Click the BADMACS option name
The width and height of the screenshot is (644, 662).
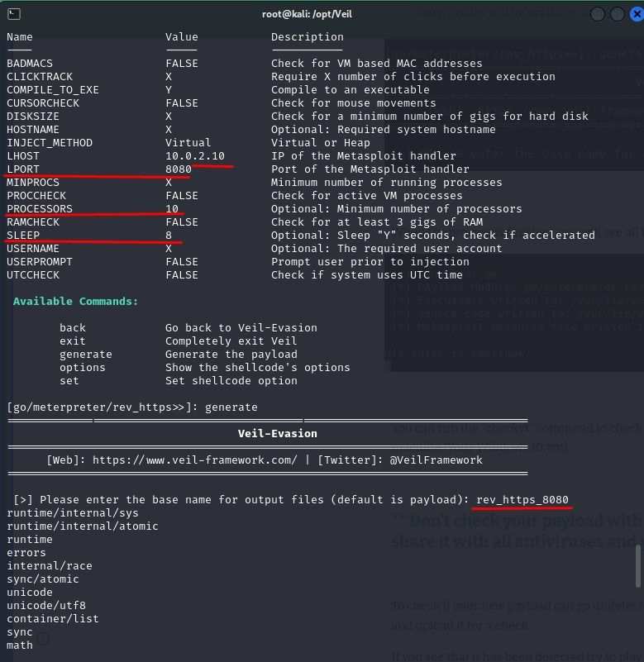click(x=30, y=64)
